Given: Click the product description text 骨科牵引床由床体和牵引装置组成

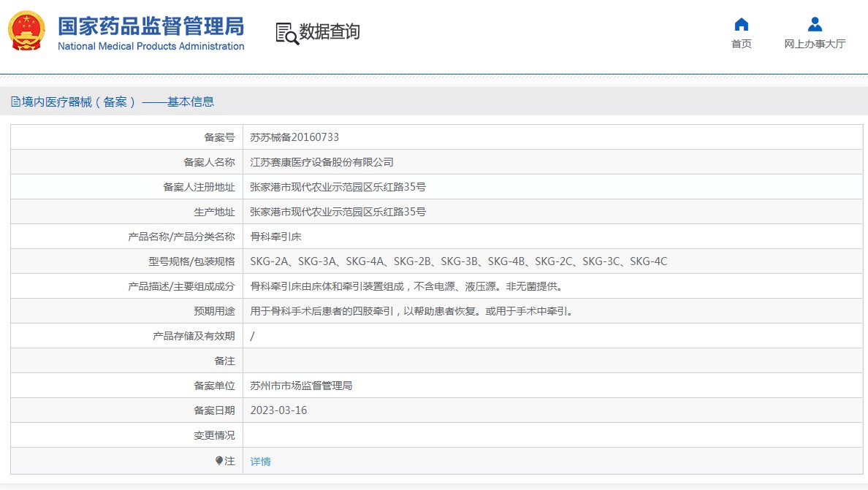Looking at the screenshot, I should pos(406,286).
